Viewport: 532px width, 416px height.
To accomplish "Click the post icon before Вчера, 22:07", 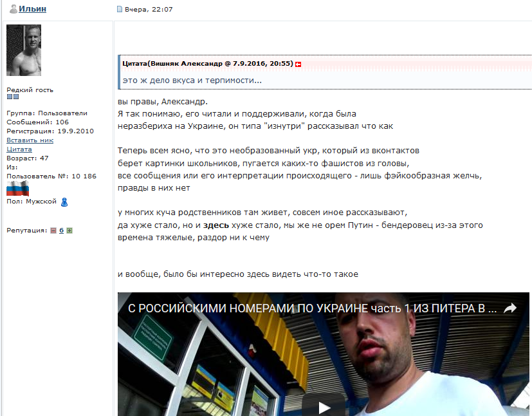I will (x=119, y=10).
